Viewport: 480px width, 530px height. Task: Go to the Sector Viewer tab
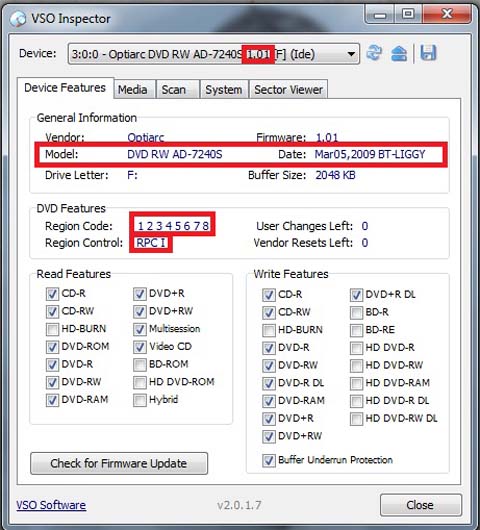point(288,90)
